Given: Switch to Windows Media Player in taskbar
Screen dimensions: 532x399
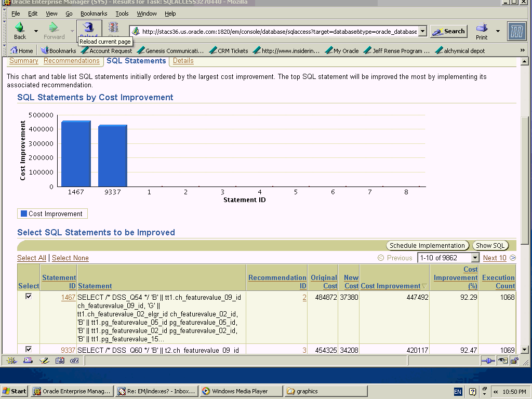Looking at the screenshot, I should [x=240, y=391].
